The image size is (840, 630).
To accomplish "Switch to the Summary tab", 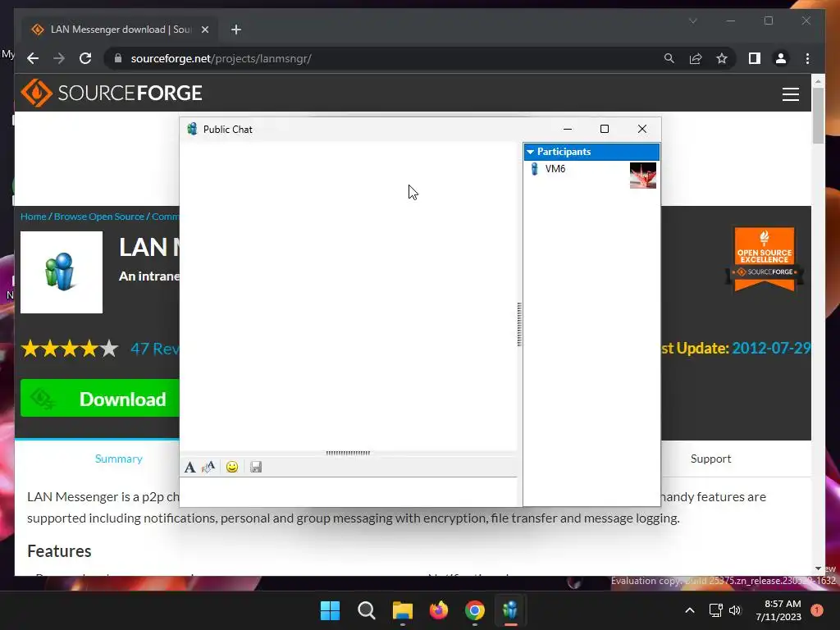I will tap(118, 459).
